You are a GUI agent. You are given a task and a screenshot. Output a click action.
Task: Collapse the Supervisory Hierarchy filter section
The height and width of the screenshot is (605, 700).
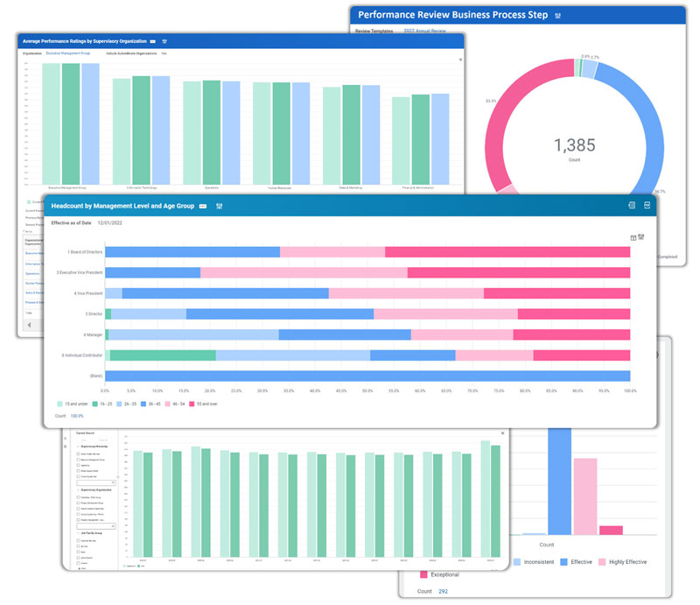tap(78, 447)
